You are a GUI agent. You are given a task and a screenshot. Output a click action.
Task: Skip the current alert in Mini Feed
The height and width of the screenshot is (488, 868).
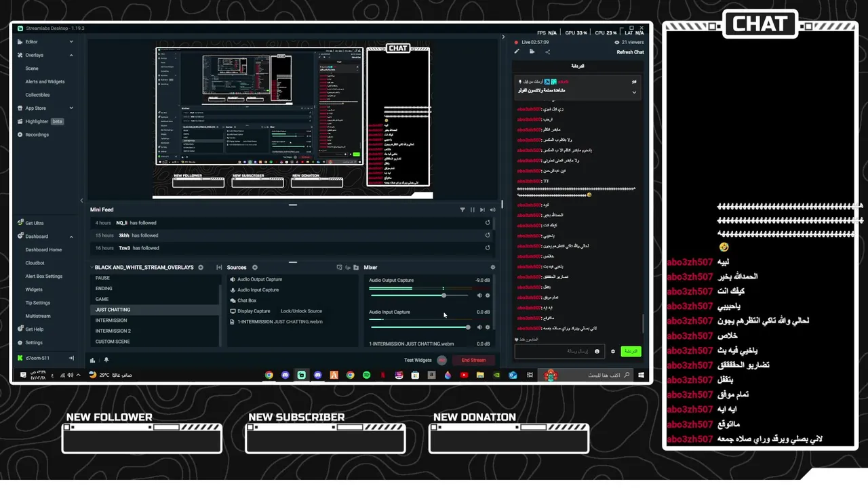pos(482,210)
